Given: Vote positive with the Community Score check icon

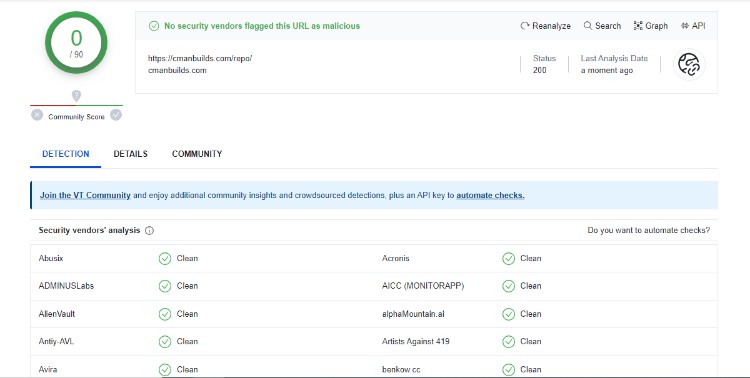Looking at the screenshot, I should pyautogui.click(x=116, y=115).
